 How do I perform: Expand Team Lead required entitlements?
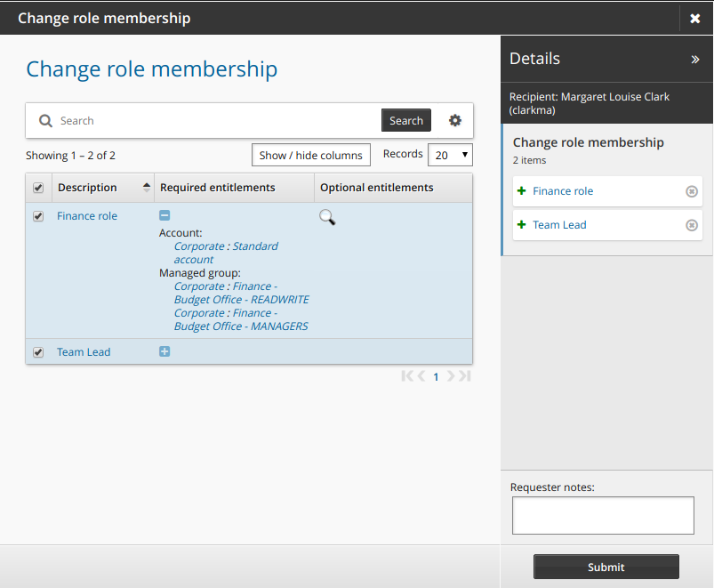(x=164, y=351)
